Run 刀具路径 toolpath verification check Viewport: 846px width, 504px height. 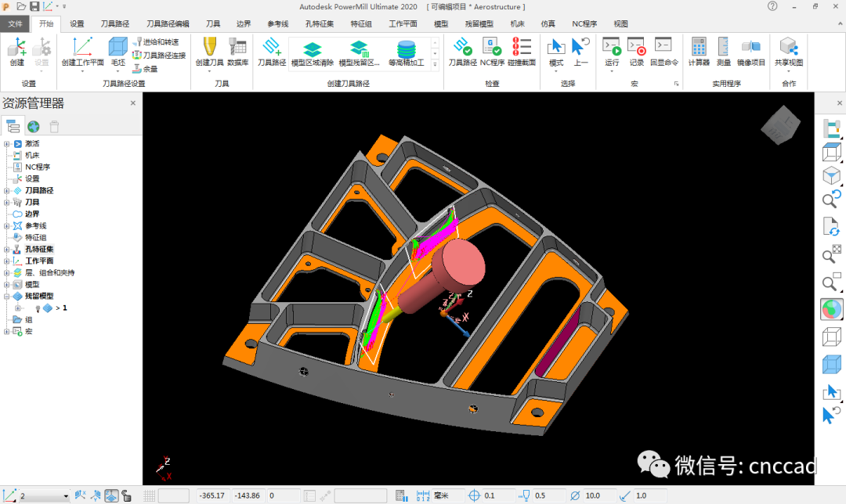coord(462,52)
